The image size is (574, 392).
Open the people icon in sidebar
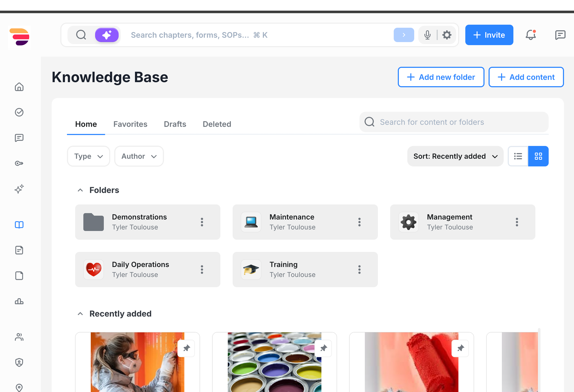coord(19,337)
